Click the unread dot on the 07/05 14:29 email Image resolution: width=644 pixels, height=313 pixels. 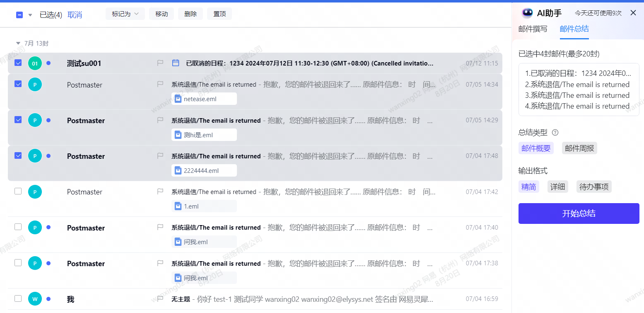tap(48, 120)
